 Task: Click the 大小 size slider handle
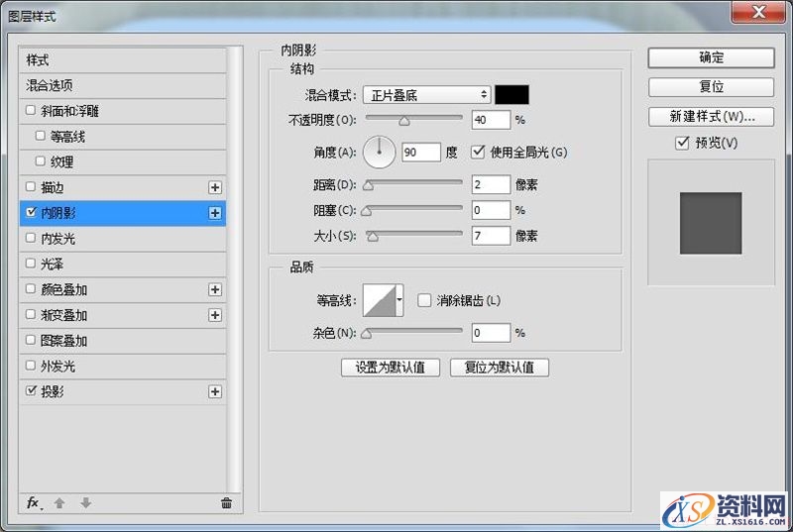373,237
